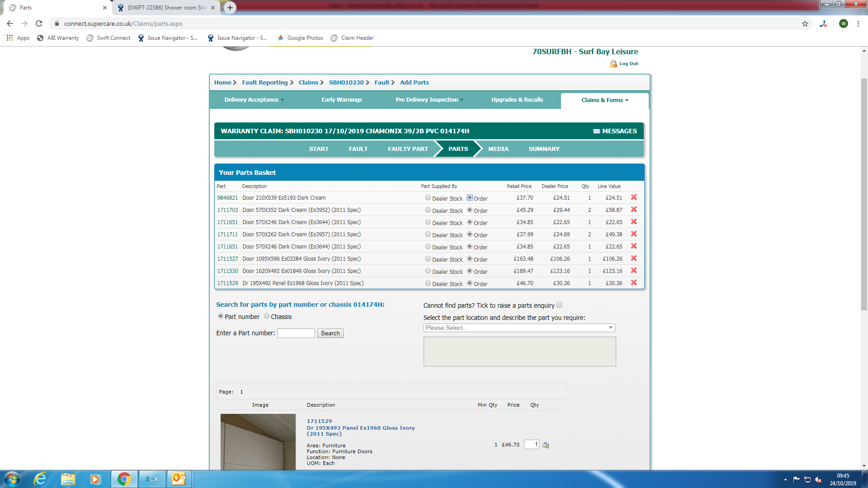Follow the Fault Reporting breadcrumb link
This screenshot has width=868, height=488.
264,83
